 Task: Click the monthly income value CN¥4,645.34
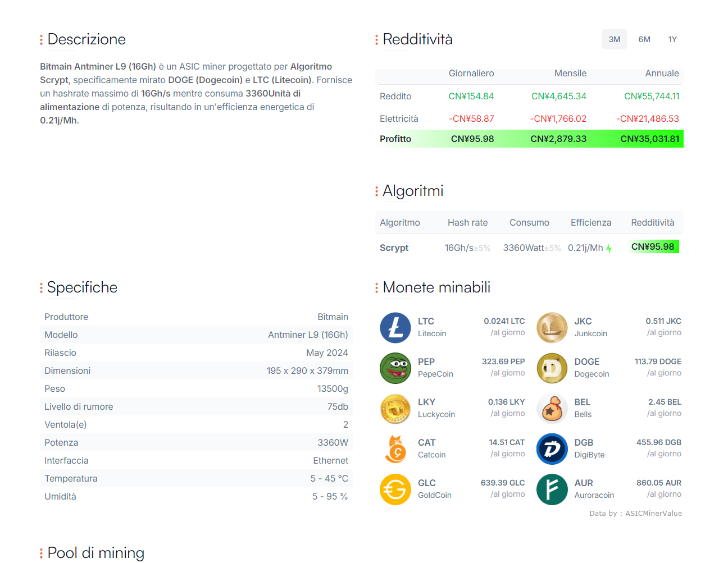pos(559,96)
